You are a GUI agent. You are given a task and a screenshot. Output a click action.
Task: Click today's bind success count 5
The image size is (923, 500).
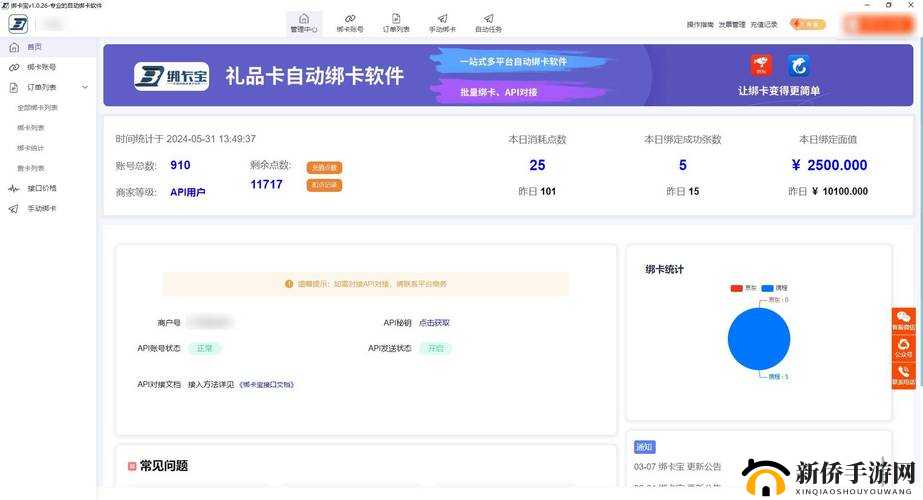point(683,165)
